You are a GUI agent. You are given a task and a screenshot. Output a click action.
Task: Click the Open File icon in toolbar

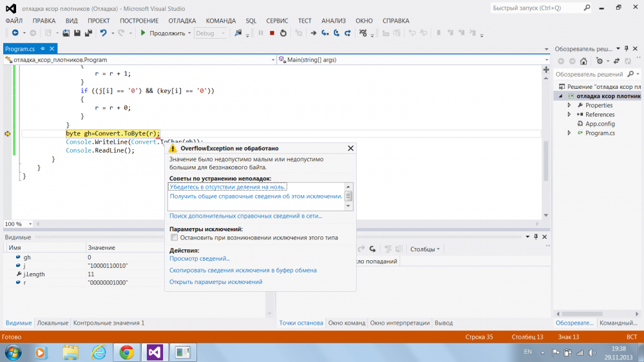pos(66,33)
